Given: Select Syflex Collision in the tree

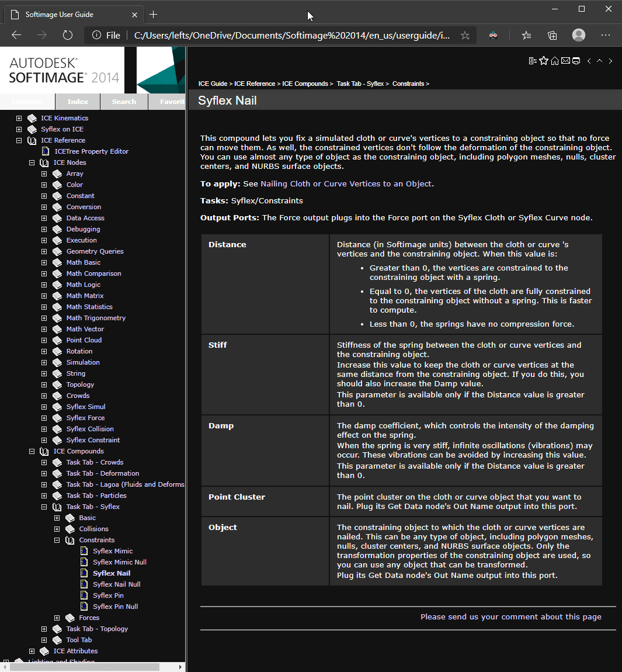Looking at the screenshot, I should (x=90, y=428).
